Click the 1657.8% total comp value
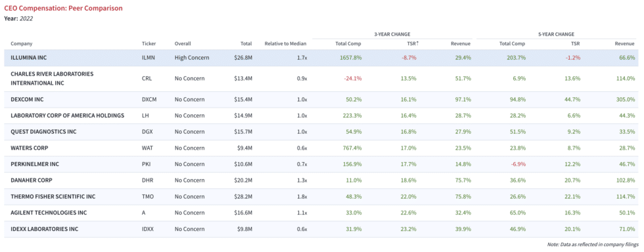 351,58
